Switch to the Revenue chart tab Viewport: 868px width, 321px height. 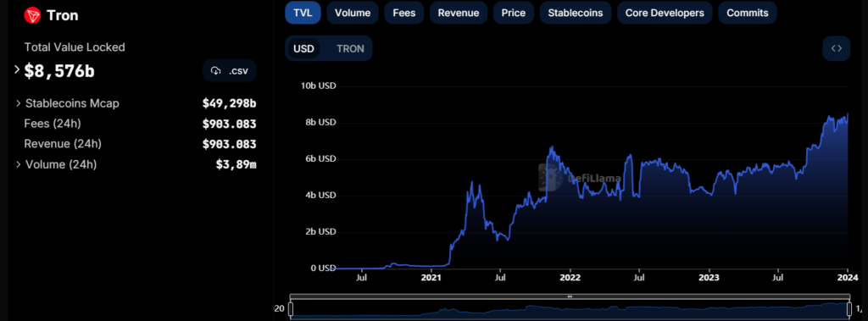(x=459, y=13)
